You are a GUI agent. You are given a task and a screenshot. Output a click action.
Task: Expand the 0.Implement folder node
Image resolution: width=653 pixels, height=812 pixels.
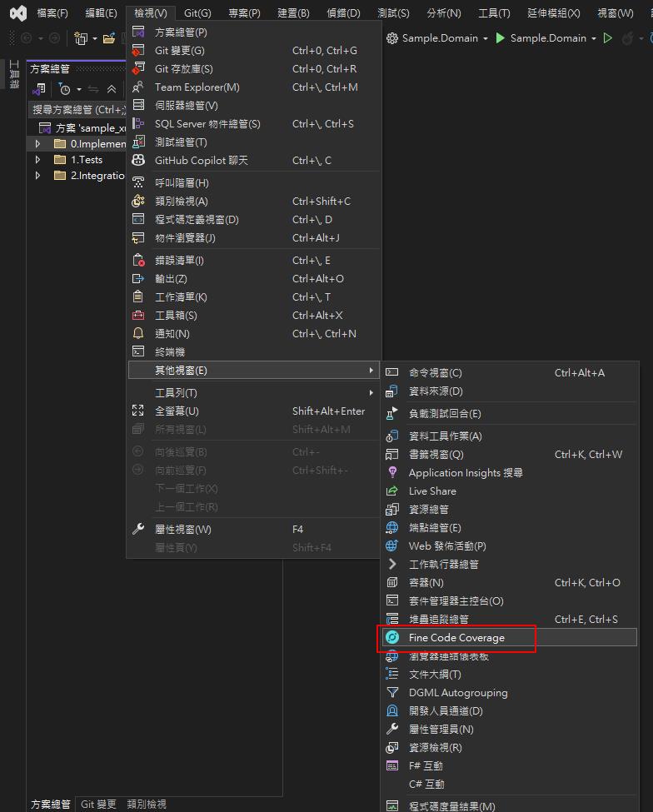pyautogui.click(x=37, y=144)
